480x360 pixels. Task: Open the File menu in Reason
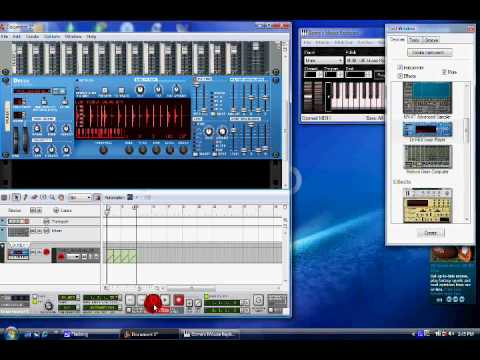[x=4, y=36]
